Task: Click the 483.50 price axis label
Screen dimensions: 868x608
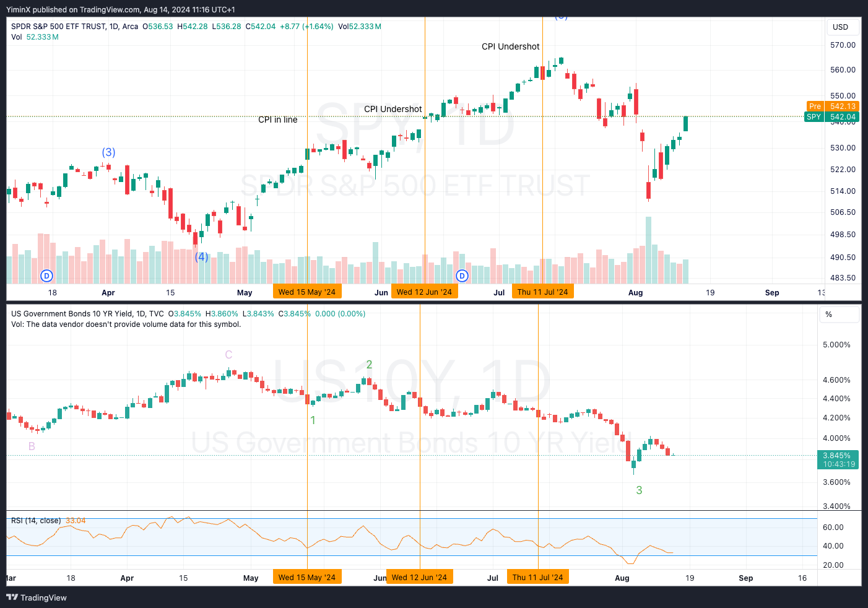Action: 843,278
